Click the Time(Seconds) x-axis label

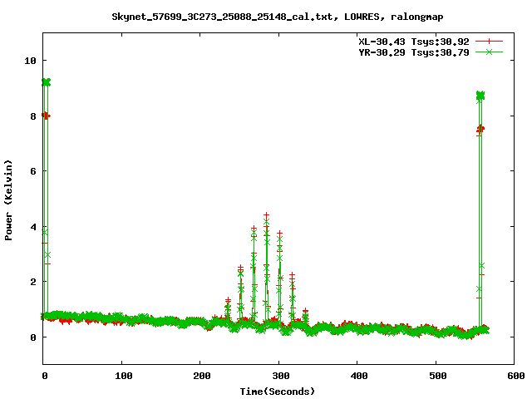[278, 391]
